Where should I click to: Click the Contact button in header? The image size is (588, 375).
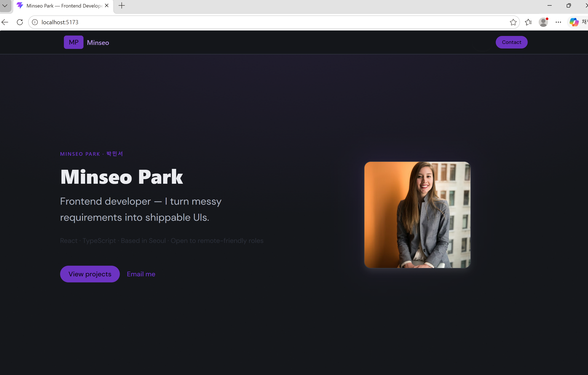pos(511,42)
